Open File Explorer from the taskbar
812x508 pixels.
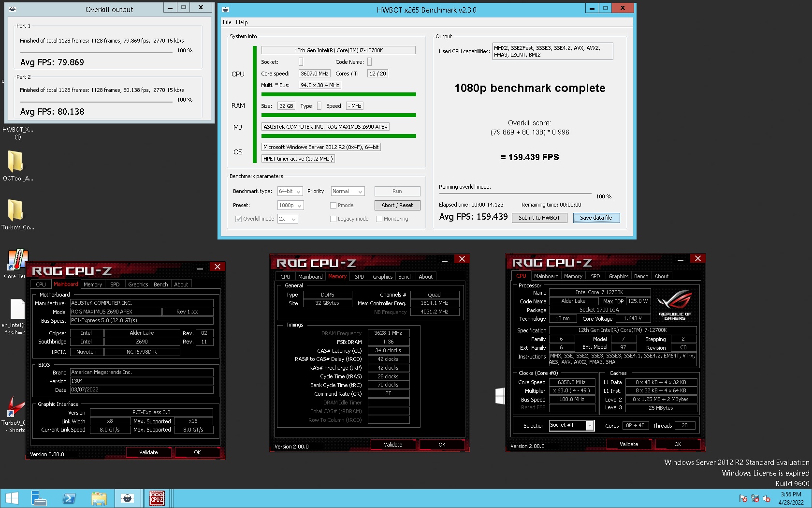coord(99,498)
